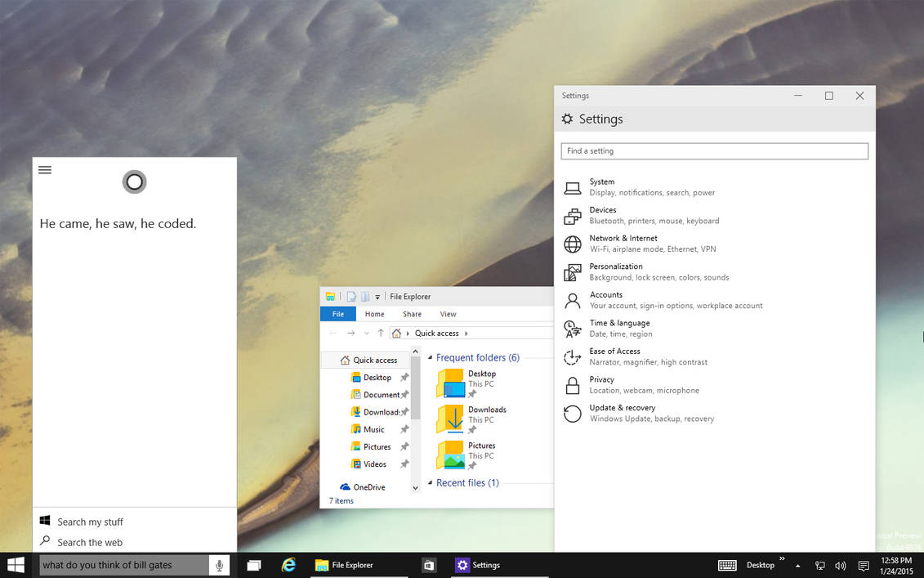
Task: Go forward in File Explorer navigation
Action: coord(351,334)
